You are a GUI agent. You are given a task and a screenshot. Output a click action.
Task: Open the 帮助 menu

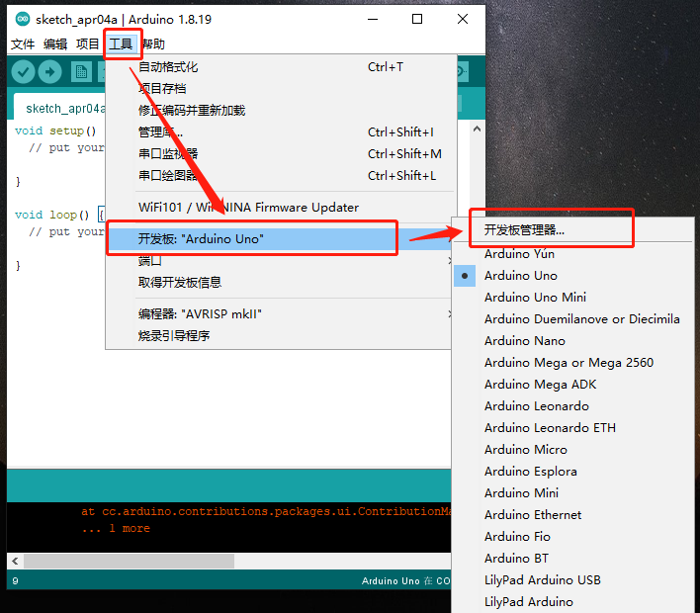tap(152, 44)
